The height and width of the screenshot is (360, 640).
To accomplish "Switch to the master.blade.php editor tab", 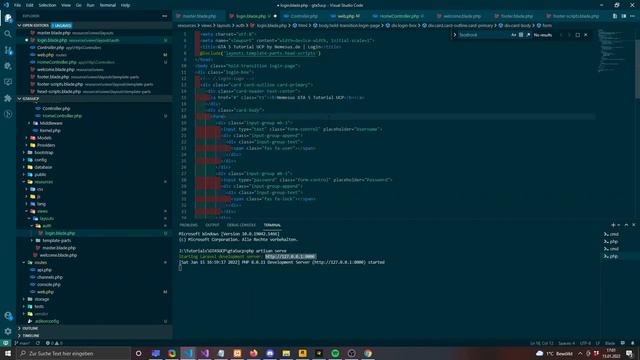I will (x=199, y=16).
